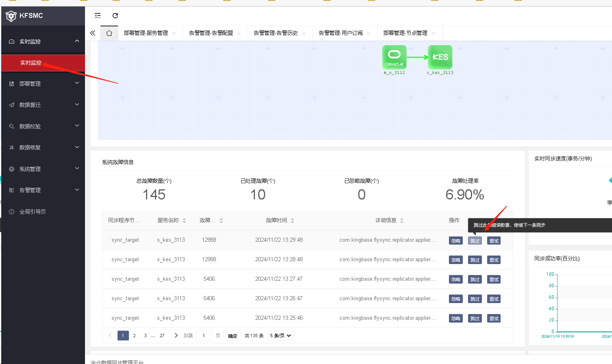Sort by the 故障… code column
This screenshot has height=364, width=612.
click(221, 221)
